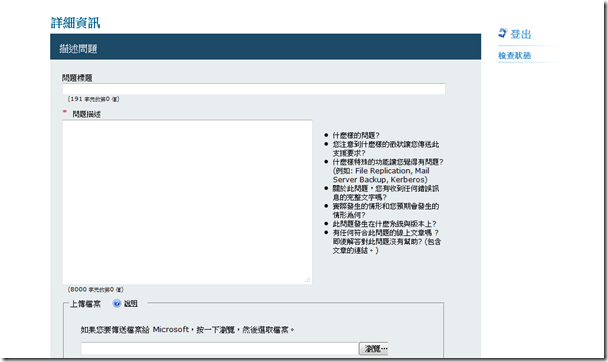Open the 檢查狀態 link
Viewport: 608px width, 362px height.
click(x=514, y=55)
